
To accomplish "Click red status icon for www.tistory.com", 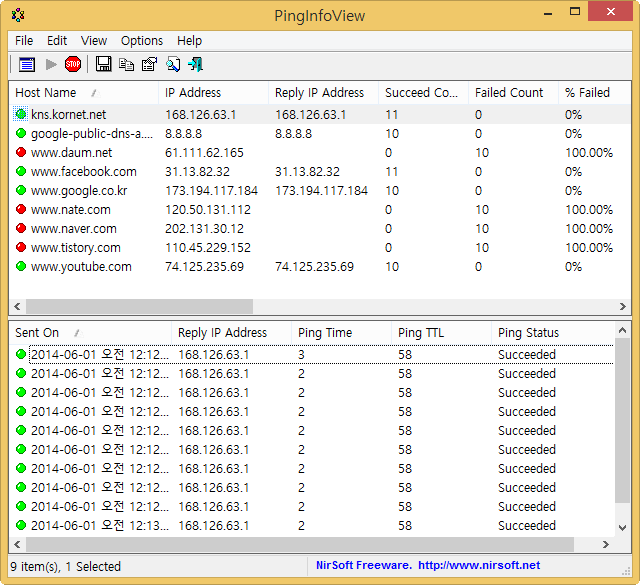I will [21, 247].
